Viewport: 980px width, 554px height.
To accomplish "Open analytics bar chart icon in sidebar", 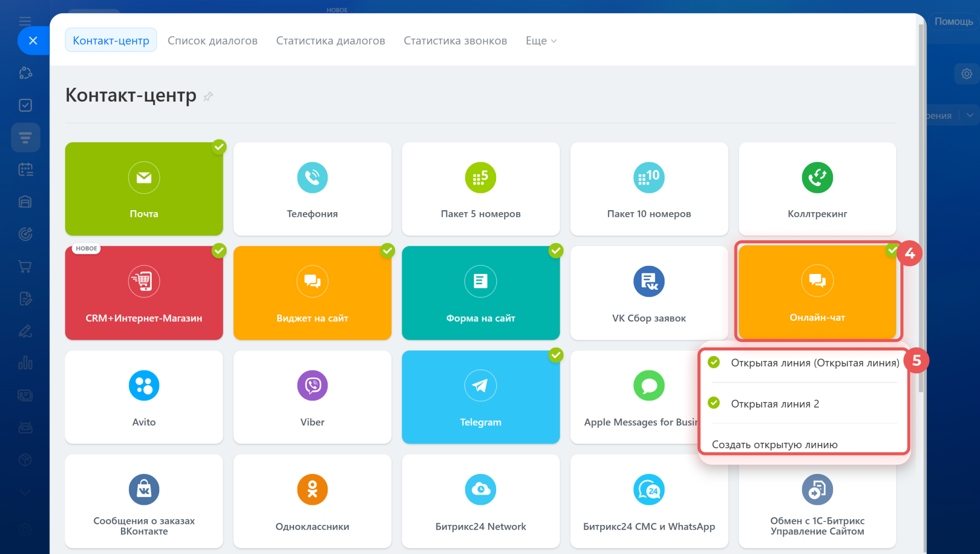I will (26, 363).
